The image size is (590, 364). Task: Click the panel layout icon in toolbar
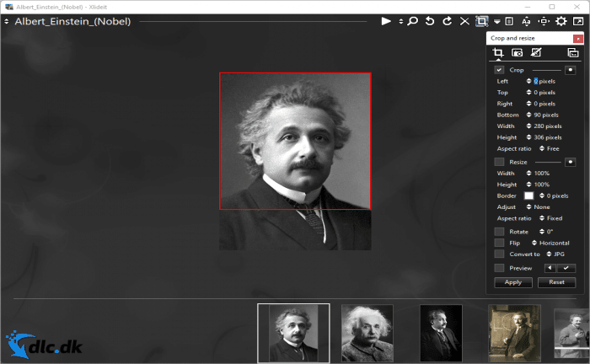[509, 21]
